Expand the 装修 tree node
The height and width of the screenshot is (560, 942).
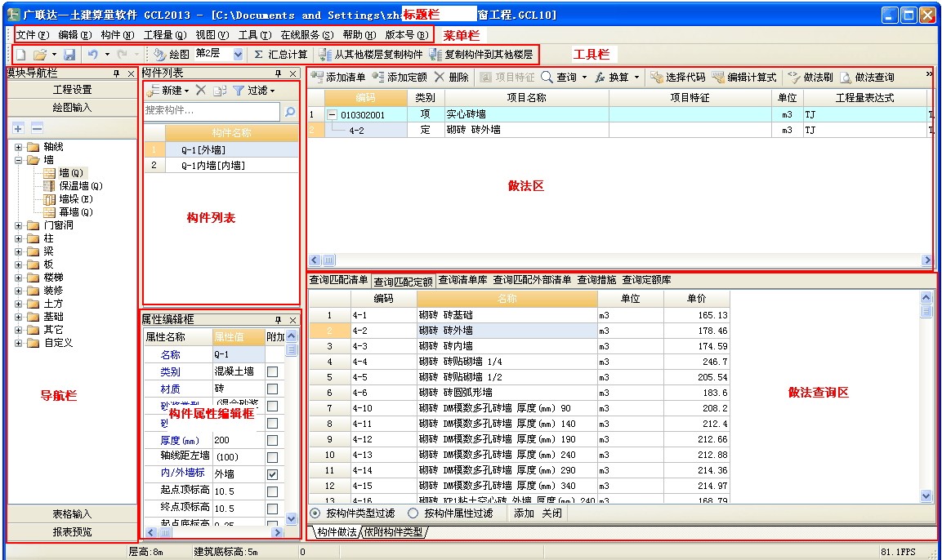coord(18,291)
